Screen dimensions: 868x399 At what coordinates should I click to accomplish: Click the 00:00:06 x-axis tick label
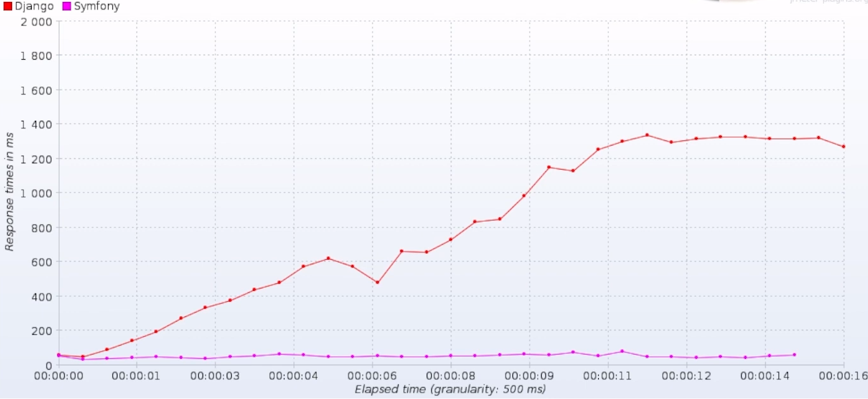click(x=372, y=375)
